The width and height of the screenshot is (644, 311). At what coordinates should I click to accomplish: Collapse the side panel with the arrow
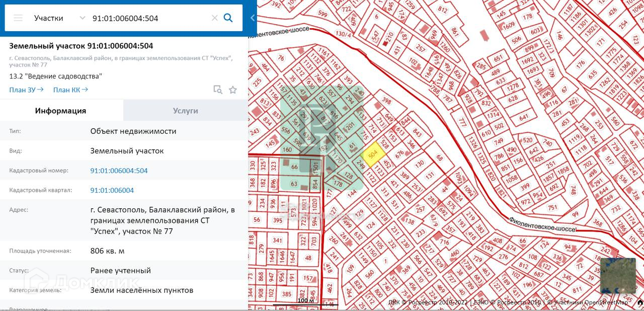click(x=253, y=18)
